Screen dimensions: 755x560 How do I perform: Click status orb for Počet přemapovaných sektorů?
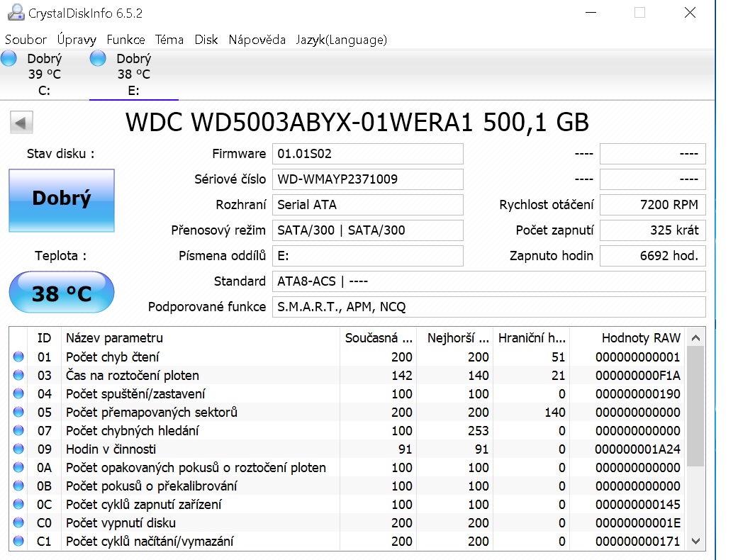(x=18, y=412)
